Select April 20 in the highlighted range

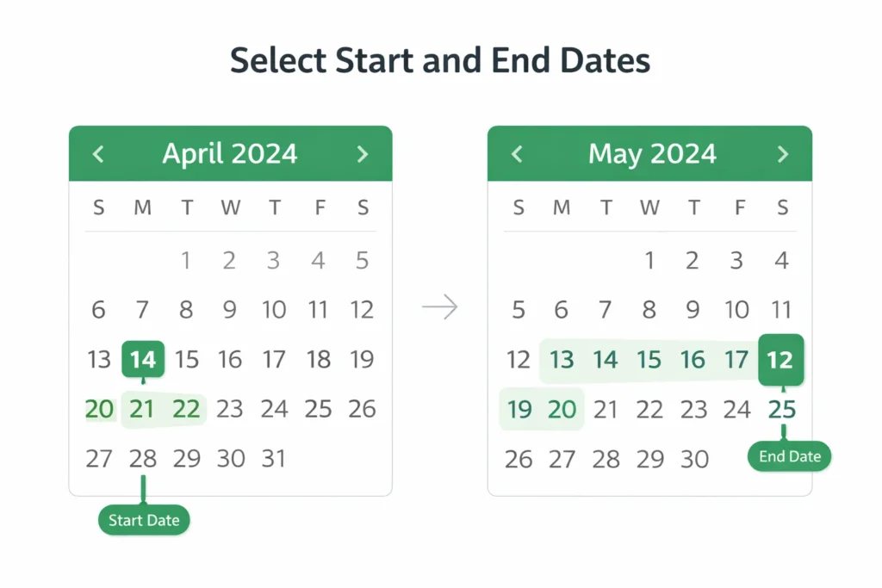pos(98,409)
